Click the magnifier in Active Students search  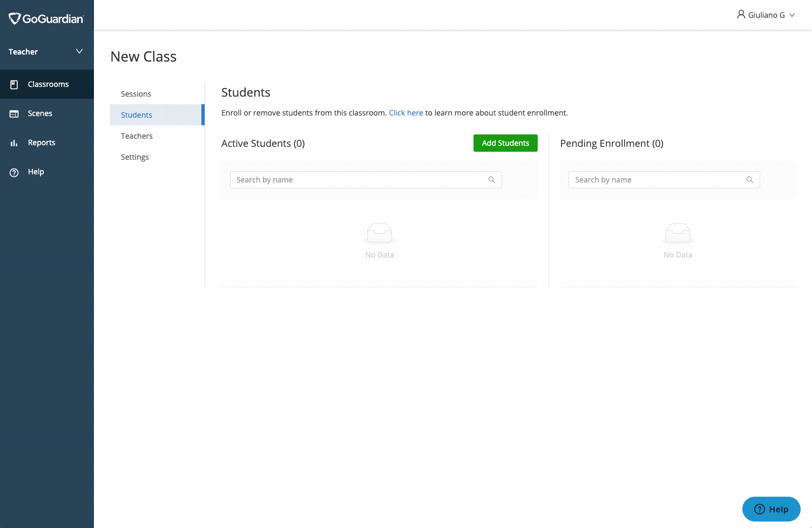pyautogui.click(x=491, y=179)
